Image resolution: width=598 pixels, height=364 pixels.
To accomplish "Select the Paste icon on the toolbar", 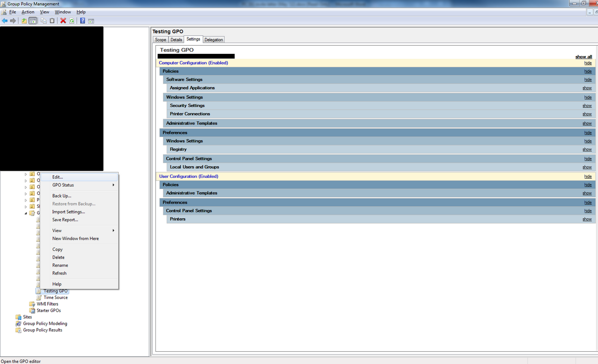I will (52, 21).
